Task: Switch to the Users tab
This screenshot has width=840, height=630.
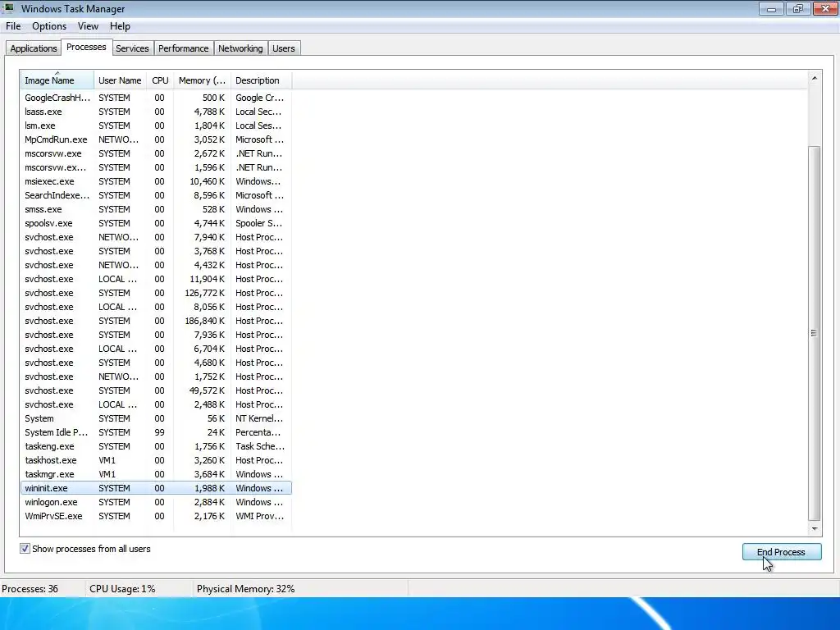Action: [x=283, y=48]
